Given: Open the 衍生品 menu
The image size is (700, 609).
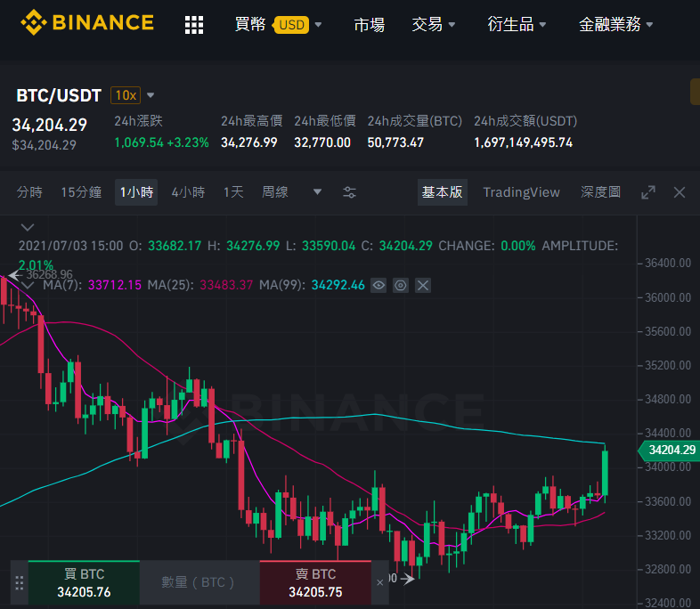Looking at the screenshot, I should (x=517, y=25).
